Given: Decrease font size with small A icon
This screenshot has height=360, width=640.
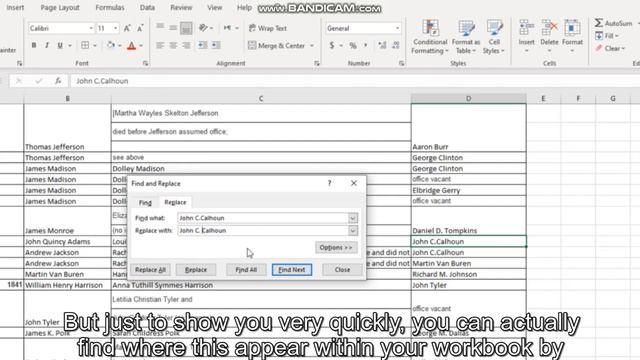Looking at the screenshot, I should pos(140,28).
